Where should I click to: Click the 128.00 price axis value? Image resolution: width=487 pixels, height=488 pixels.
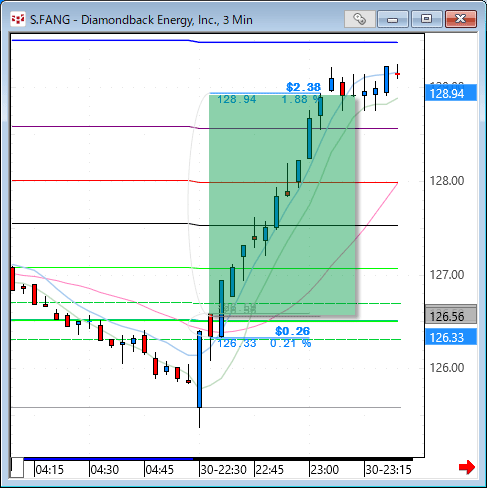[x=447, y=181]
